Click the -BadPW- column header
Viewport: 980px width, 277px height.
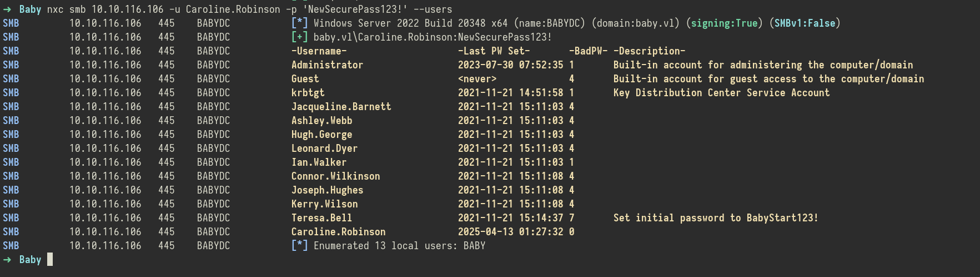click(588, 51)
